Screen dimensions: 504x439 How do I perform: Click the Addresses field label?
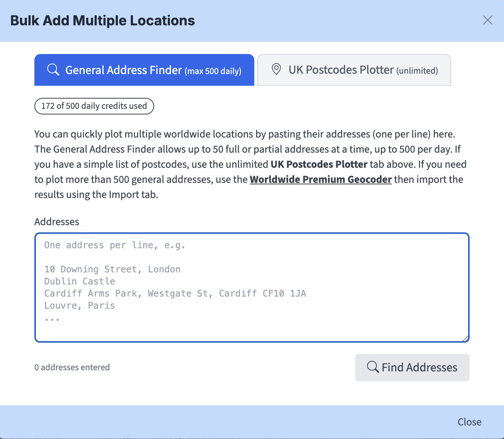coord(57,222)
